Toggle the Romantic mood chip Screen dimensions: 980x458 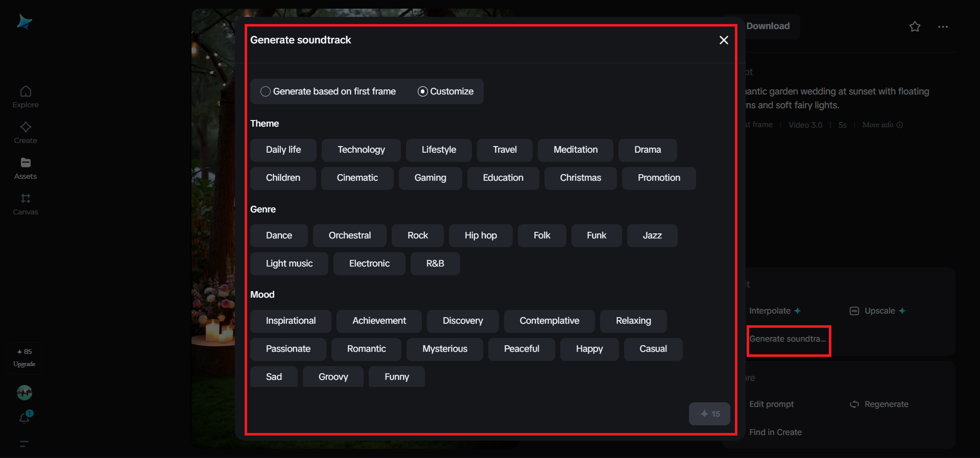click(366, 349)
